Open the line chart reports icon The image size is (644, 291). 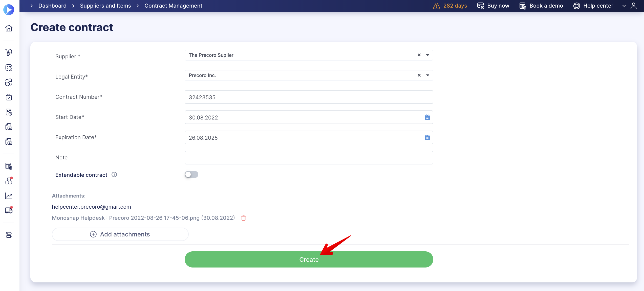point(9,196)
